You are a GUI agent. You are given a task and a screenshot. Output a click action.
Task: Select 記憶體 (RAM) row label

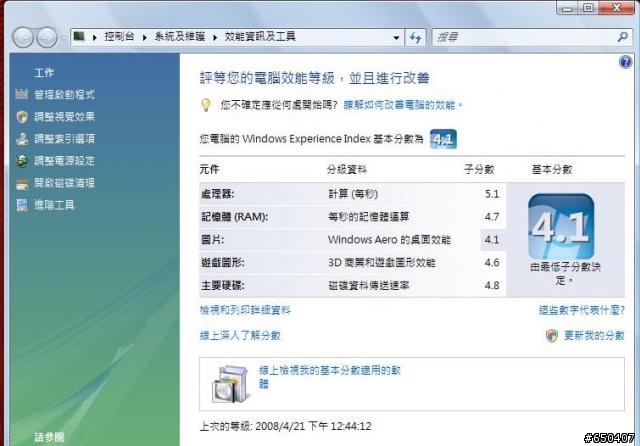coord(235,217)
